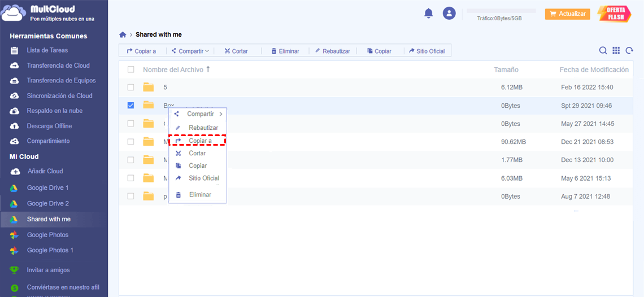Click Copiar in the toolbar

[x=379, y=51]
